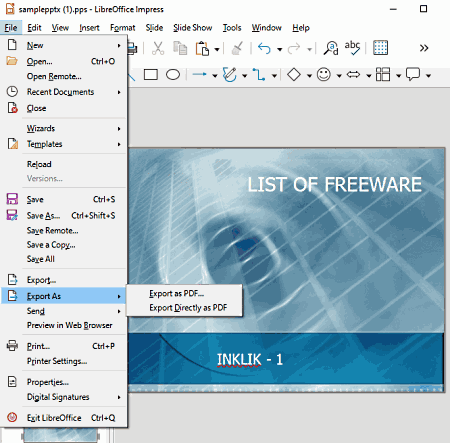
Task: Open the Flowchart dropdown arrow
Action: 398,76
